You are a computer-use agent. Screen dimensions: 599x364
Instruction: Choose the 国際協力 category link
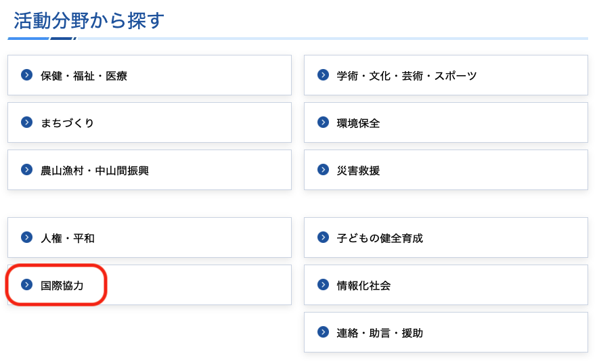pos(62,286)
